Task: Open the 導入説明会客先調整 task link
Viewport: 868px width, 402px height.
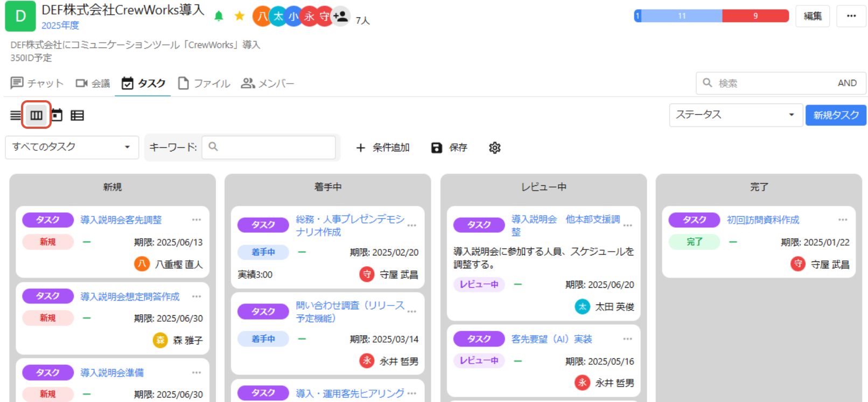Action: [x=121, y=220]
